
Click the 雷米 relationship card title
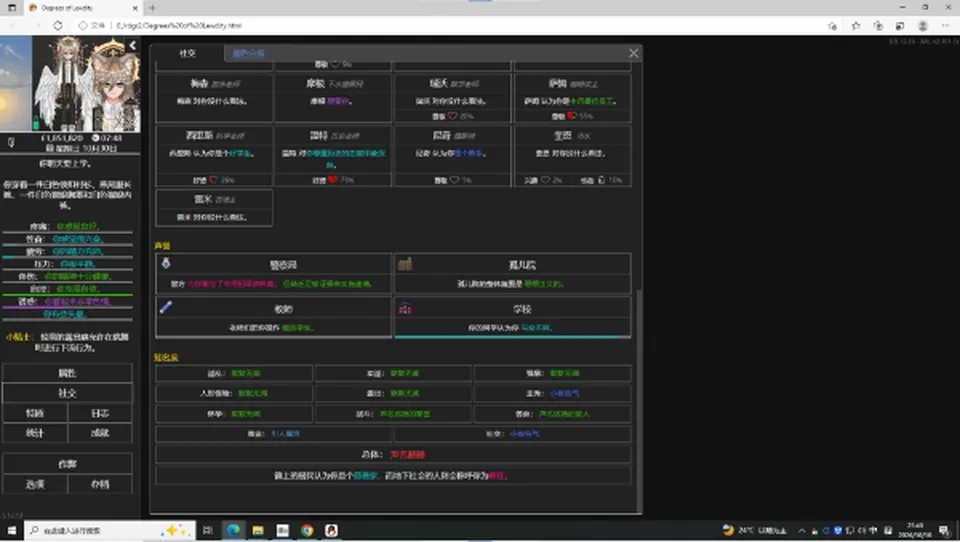pyautogui.click(x=203, y=199)
